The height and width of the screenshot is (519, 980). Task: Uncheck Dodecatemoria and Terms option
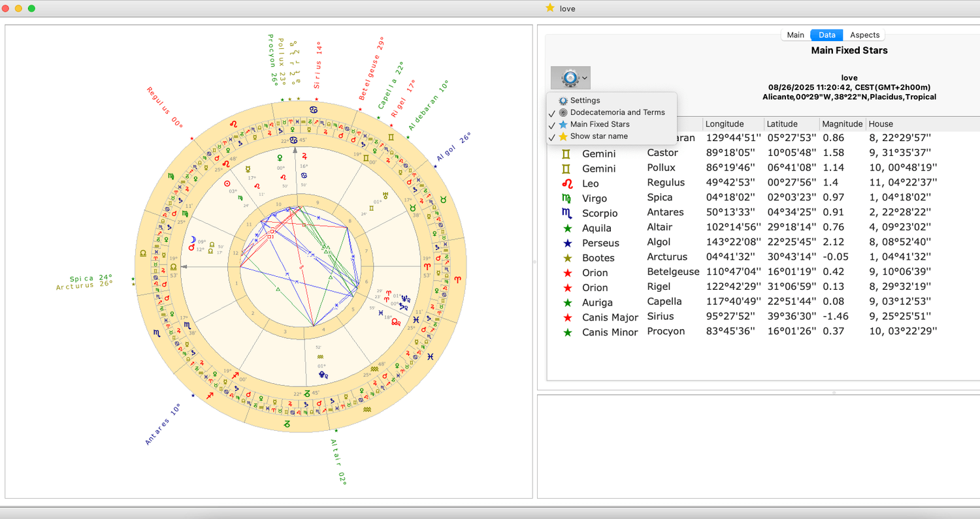coord(617,112)
